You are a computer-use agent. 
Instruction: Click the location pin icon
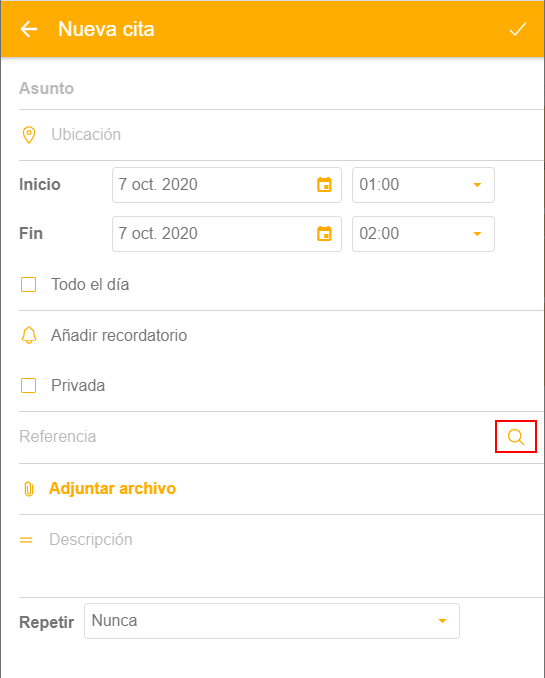(x=29, y=135)
